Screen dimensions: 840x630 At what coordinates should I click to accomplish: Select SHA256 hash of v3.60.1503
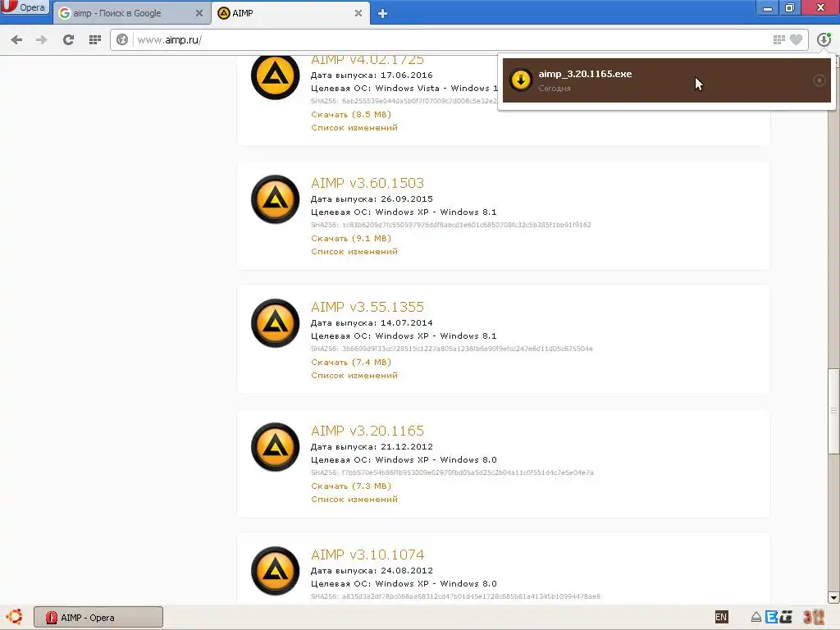[467, 225]
